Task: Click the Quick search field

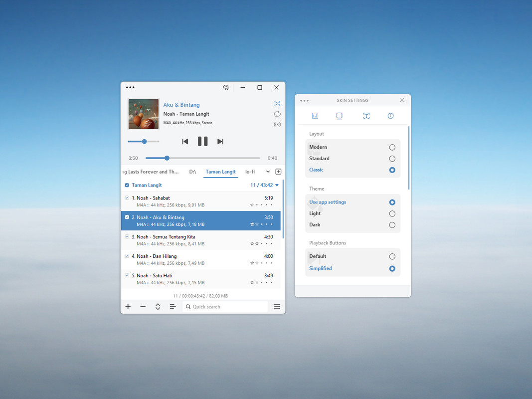Action: click(x=225, y=307)
